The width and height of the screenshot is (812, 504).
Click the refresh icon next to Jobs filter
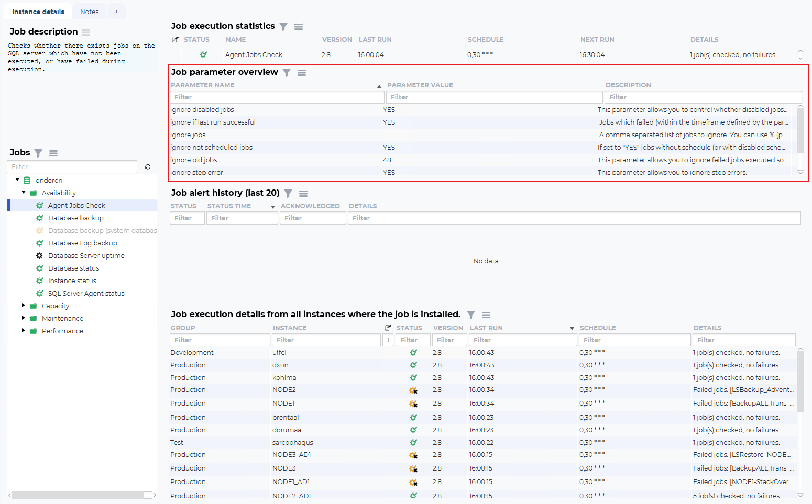click(148, 167)
